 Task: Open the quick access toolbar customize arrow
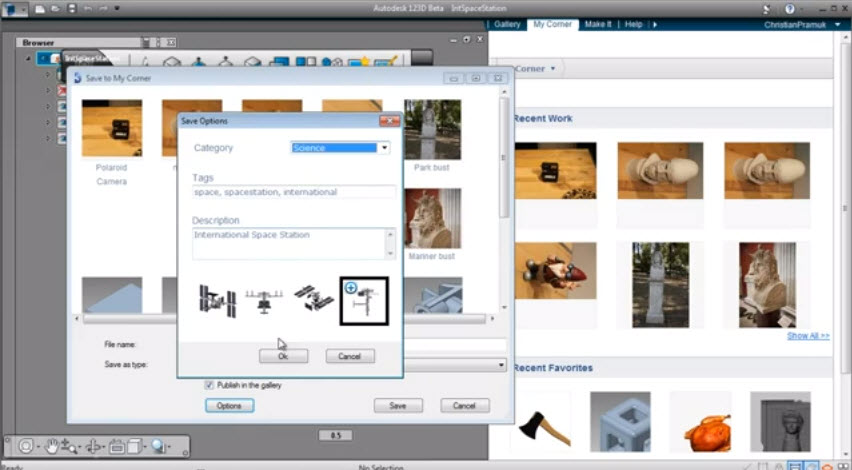coord(117,9)
